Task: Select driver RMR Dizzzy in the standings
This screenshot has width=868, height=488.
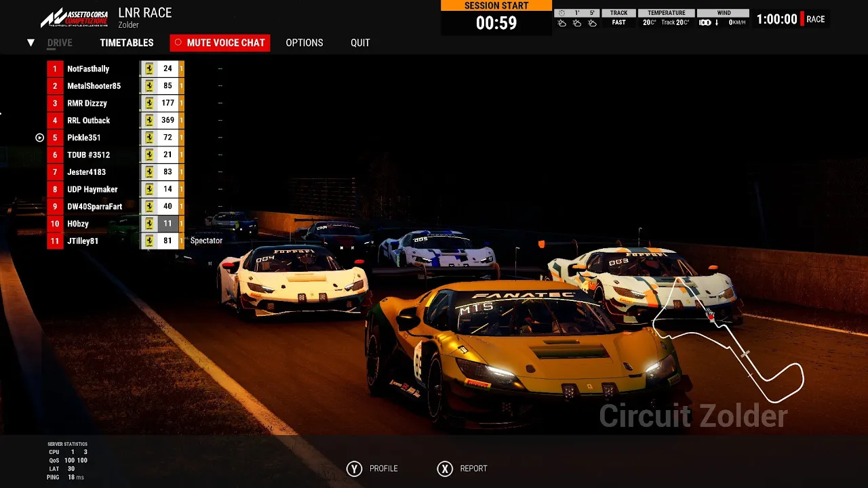Action: 87,103
